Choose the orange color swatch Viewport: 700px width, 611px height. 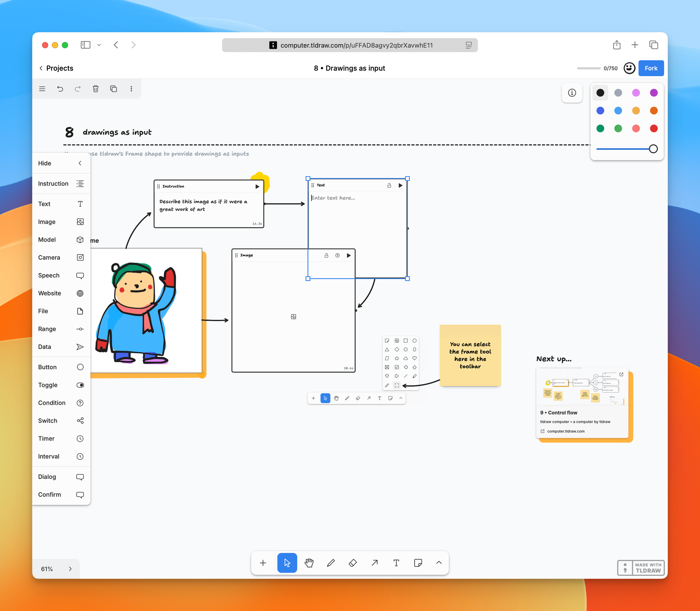coord(654,111)
